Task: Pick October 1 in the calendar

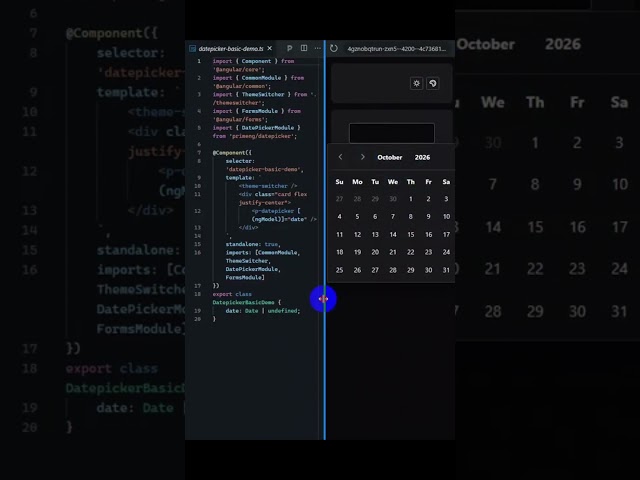Action: 411,199
